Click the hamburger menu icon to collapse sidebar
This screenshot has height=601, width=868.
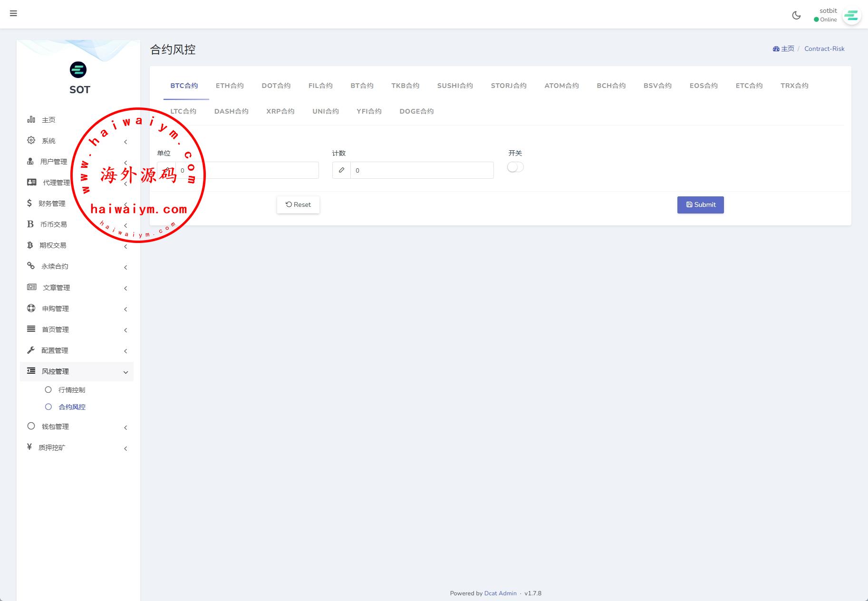(13, 13)
